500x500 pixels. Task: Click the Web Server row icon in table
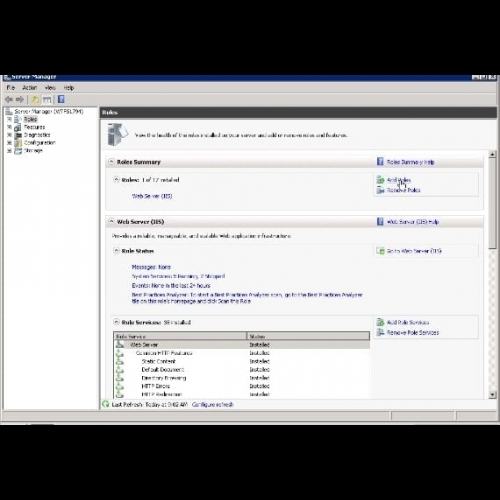[120, 344]
